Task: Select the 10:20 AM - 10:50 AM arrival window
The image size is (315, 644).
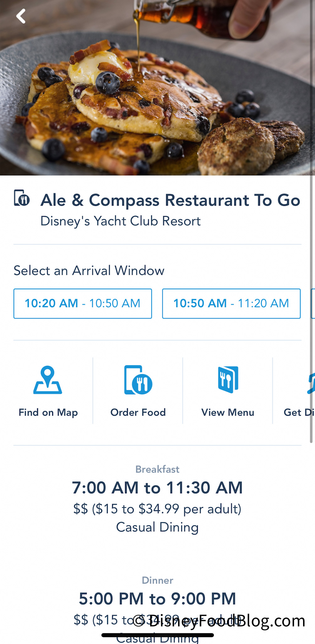Action: coord(83,303)
